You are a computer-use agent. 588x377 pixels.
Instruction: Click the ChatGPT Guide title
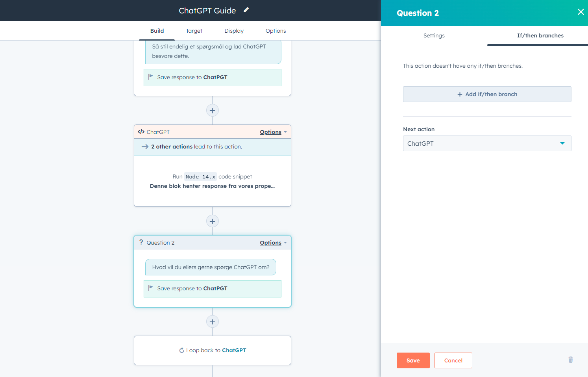207,11
